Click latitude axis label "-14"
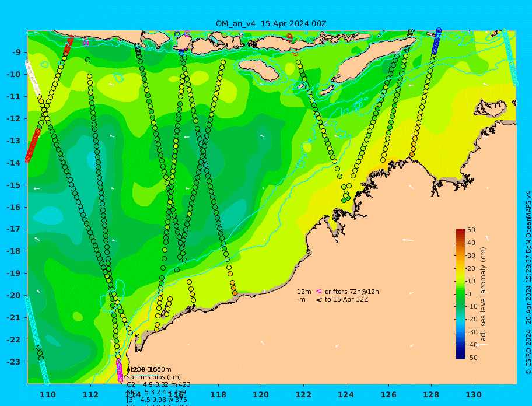This screenshot has width=532, height=406. click(14, 163)
